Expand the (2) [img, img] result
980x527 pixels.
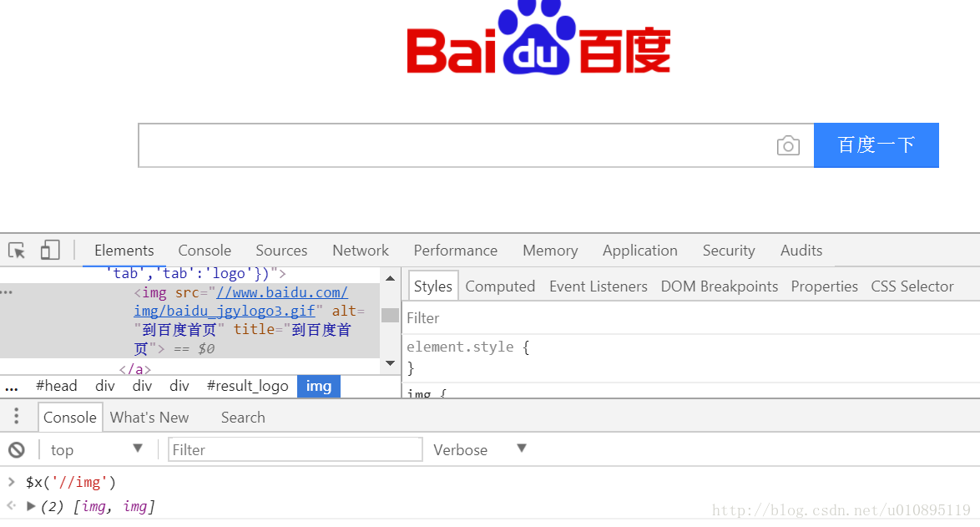(31, 506)
